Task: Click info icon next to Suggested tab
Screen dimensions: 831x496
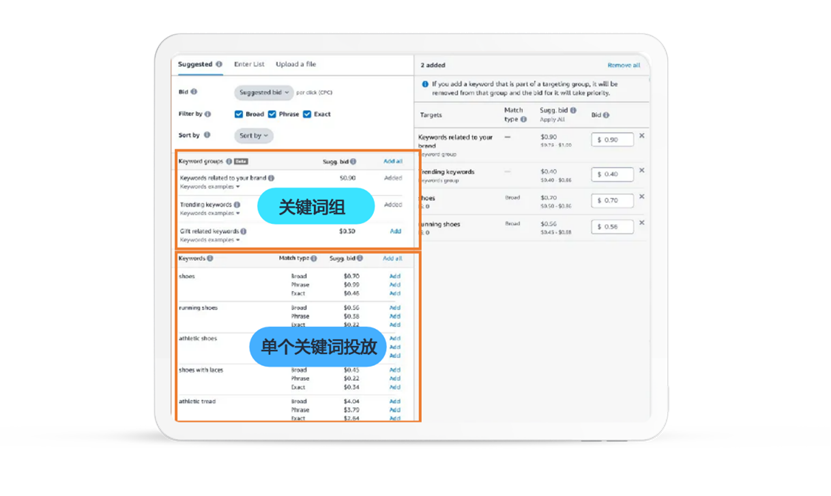Action: [219, 64]
